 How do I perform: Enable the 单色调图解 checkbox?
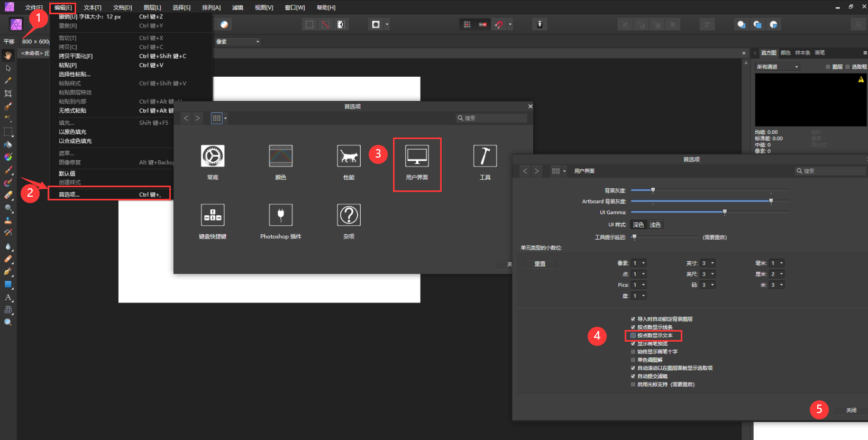633,360
